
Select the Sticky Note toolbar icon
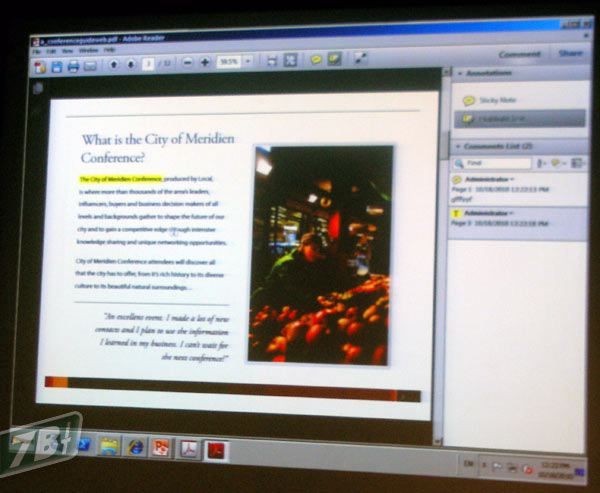click(x=315, y=60)
